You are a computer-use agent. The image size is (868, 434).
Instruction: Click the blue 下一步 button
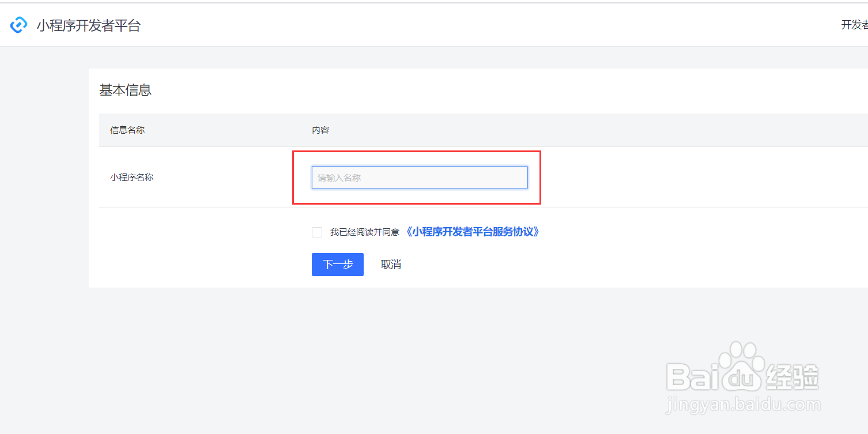point(337,264)
